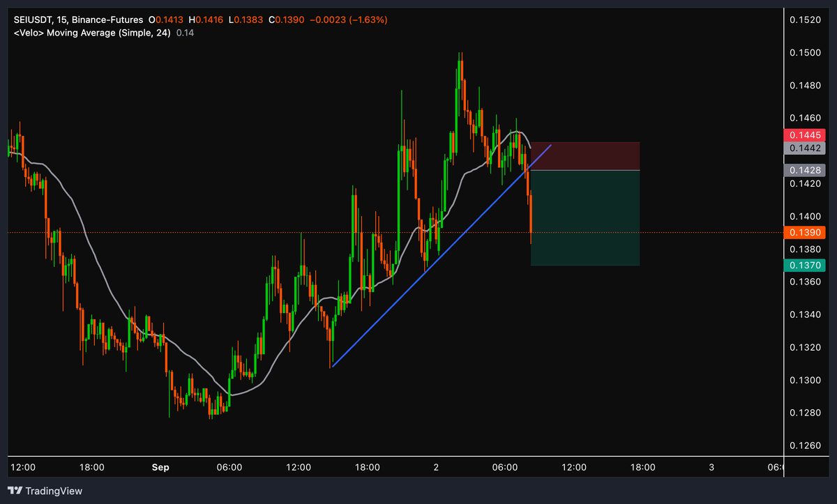Click the 0.1360 price axis label
This screenshot has height=504, width=837.
pos(805,282)
